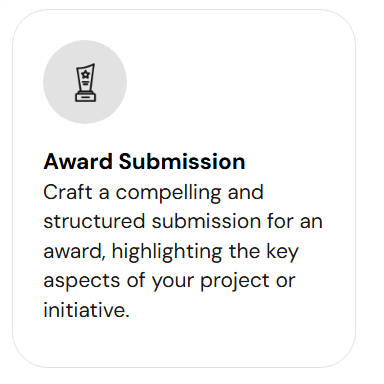Viewport: 384px width, 384px height.
Task: Open the Award Submission template card
Action: pyautogui.click(x=184, y=189)
